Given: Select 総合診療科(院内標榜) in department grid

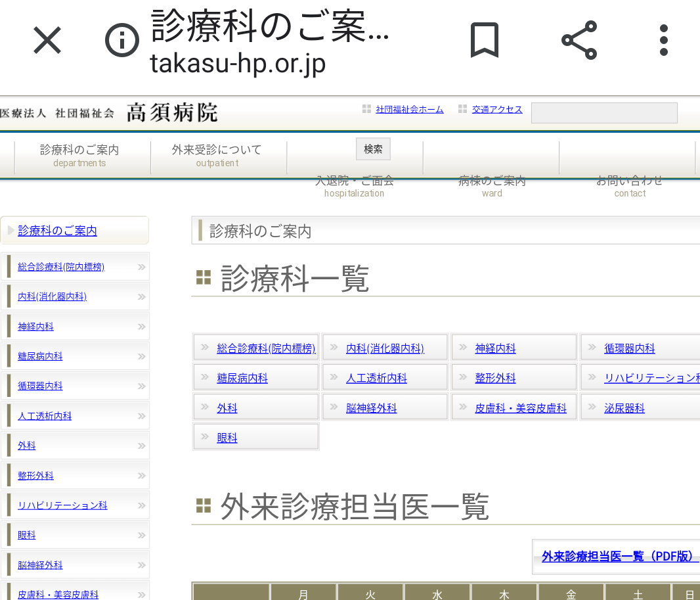Looking at the screenshot, I should [266, 348].
